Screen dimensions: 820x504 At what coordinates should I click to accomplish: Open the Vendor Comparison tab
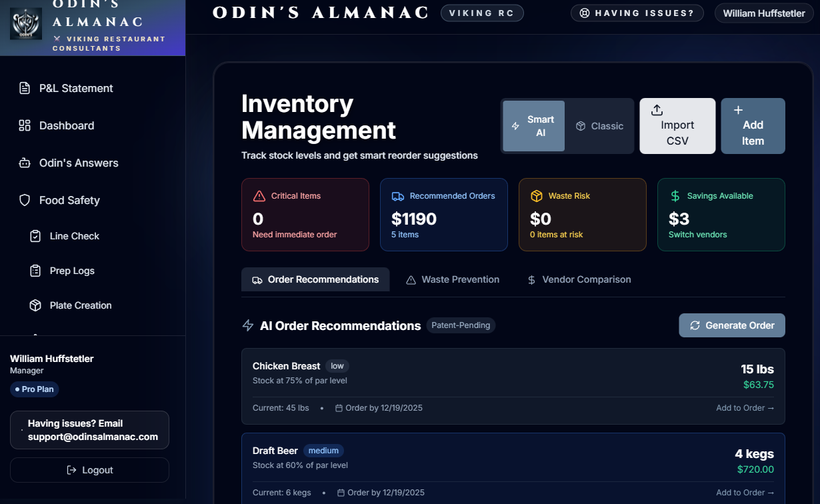[x=579, y=279]
